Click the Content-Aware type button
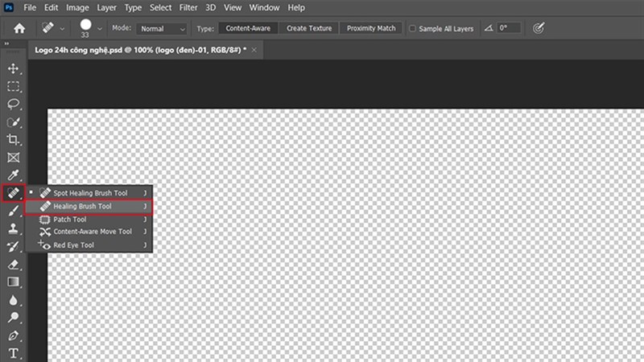This screenshot has width=644, height=362. (248, 28)
